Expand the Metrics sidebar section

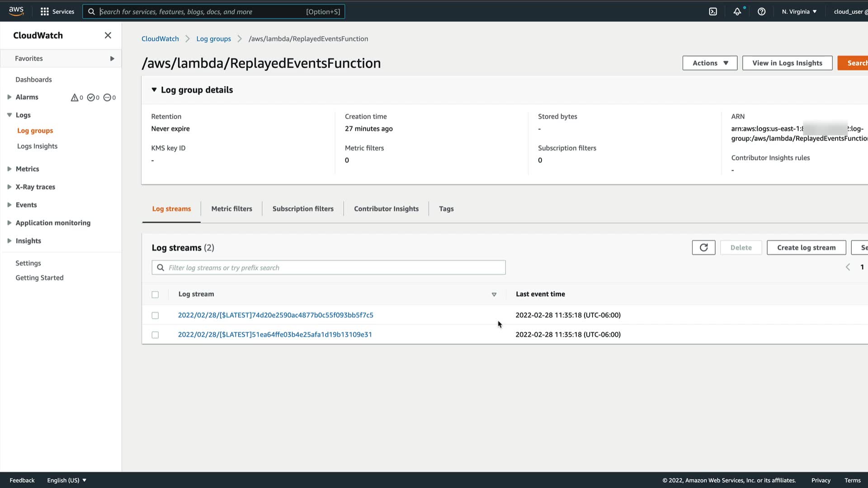[9, 169]
